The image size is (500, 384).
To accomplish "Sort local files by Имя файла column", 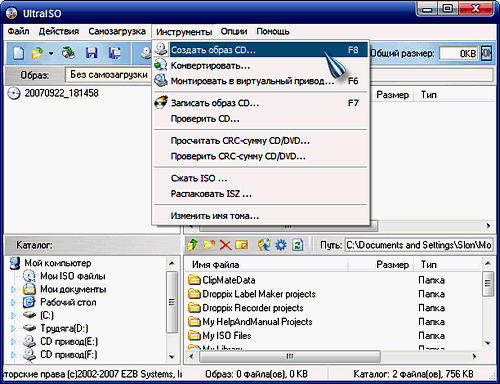I will tap(266, 265).
